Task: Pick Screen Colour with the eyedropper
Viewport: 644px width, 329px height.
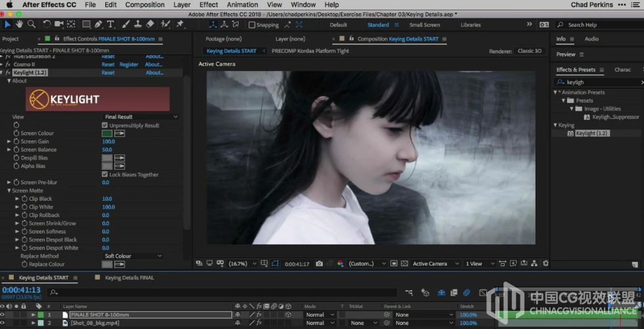Action: coord(120,133)
